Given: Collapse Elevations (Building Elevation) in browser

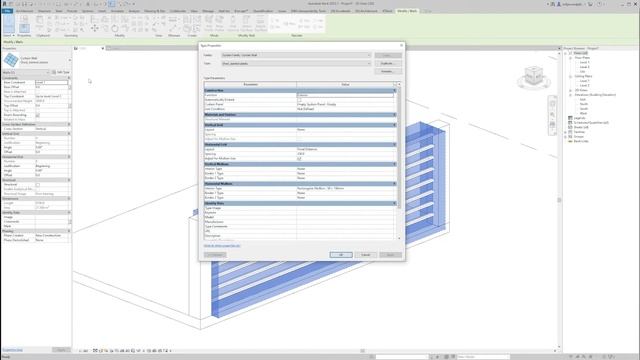Looking at the screenshot, I should (x=571, y=95).
